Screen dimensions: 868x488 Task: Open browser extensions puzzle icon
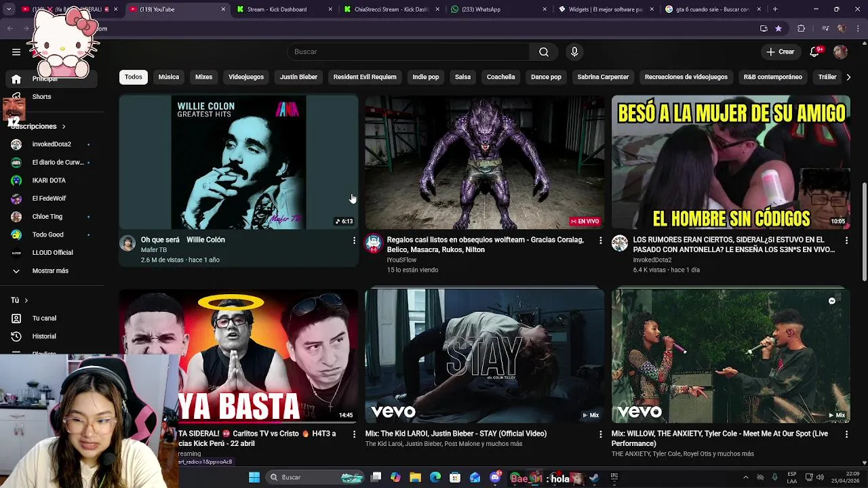[802, 28]
